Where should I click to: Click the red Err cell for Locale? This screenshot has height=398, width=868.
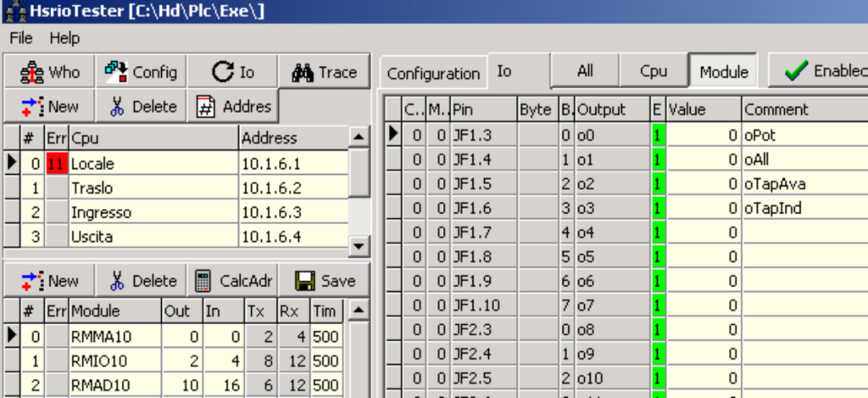(x=57, y=164)
